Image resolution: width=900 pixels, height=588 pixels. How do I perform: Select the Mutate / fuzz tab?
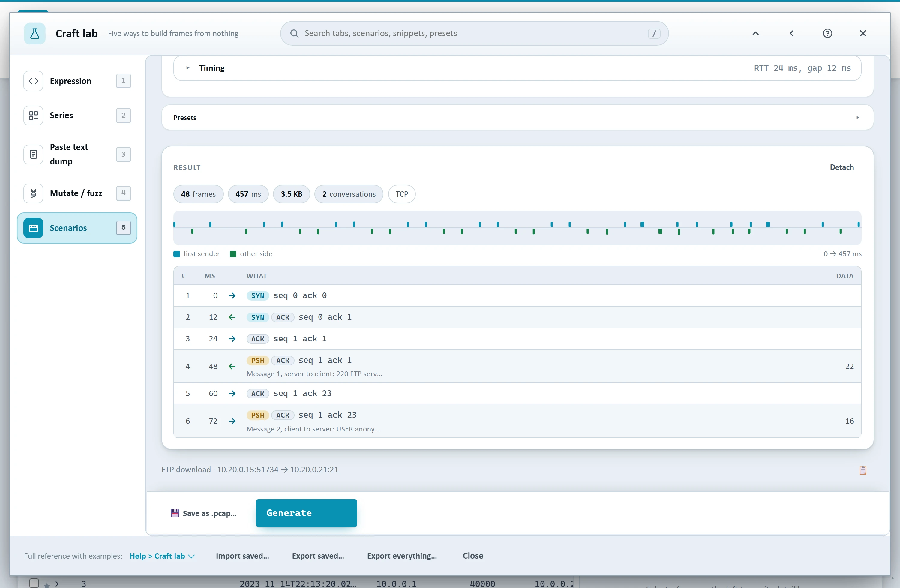click(x=77, y=193)
